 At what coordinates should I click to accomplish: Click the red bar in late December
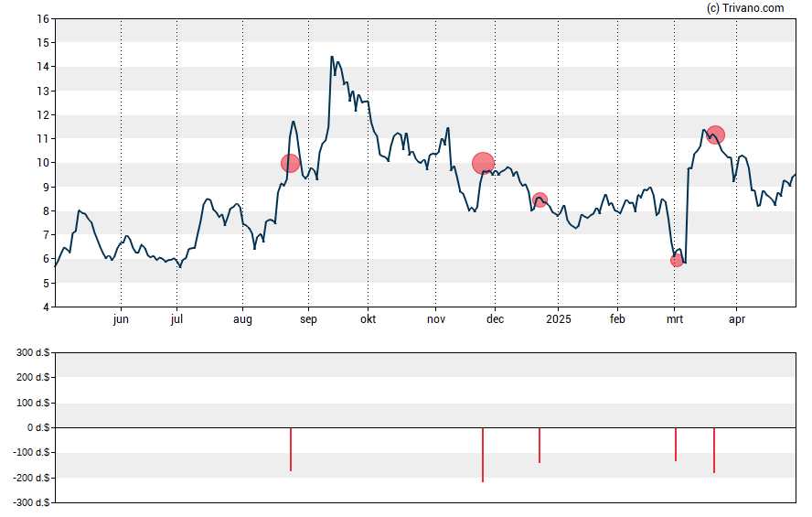coord(540,446)
